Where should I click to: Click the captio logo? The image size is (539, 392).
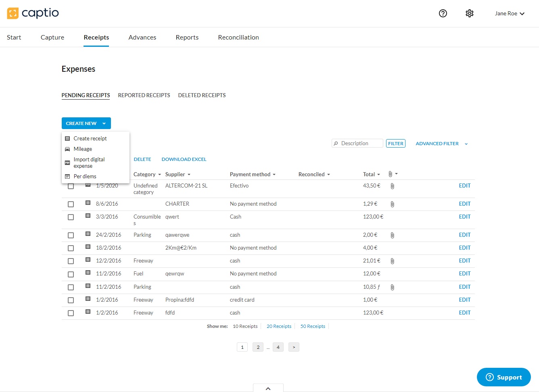[33, 13]
